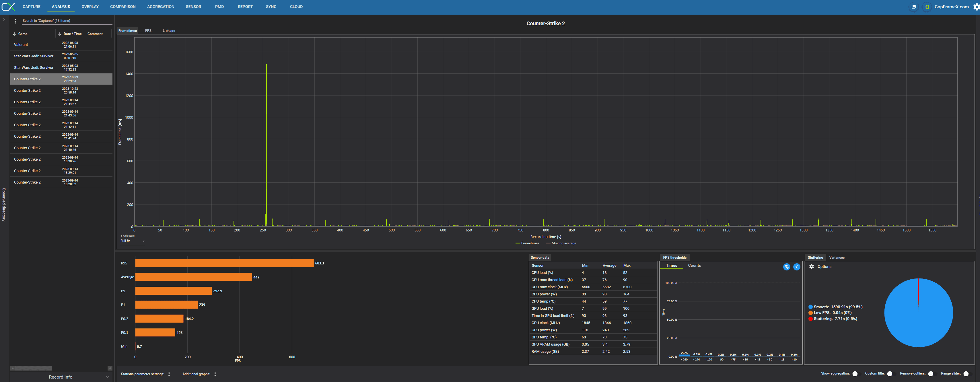
Task: Open the Stuttering Options gear
Action: point(812,266)
